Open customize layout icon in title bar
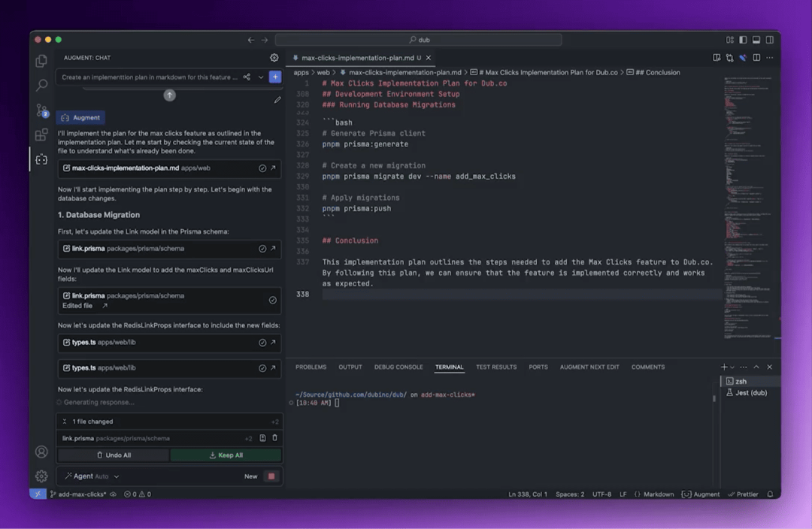The width and height of the screenshot is (812, 529). (730, 40)
